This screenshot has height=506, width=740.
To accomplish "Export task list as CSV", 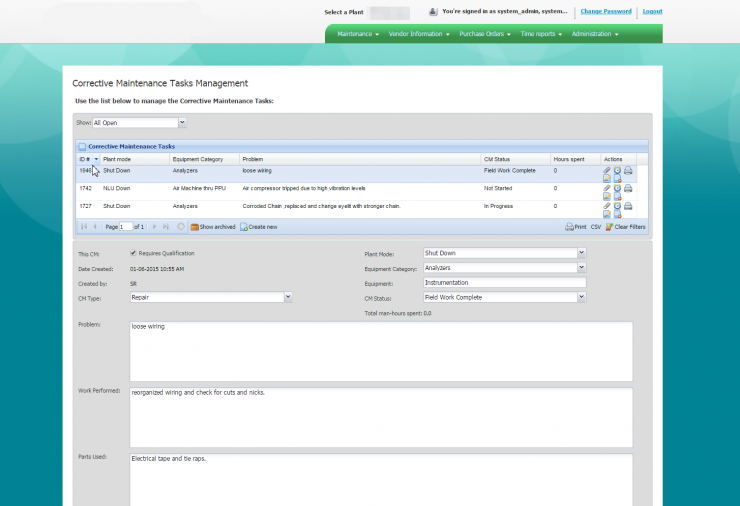I will (596, 227).
